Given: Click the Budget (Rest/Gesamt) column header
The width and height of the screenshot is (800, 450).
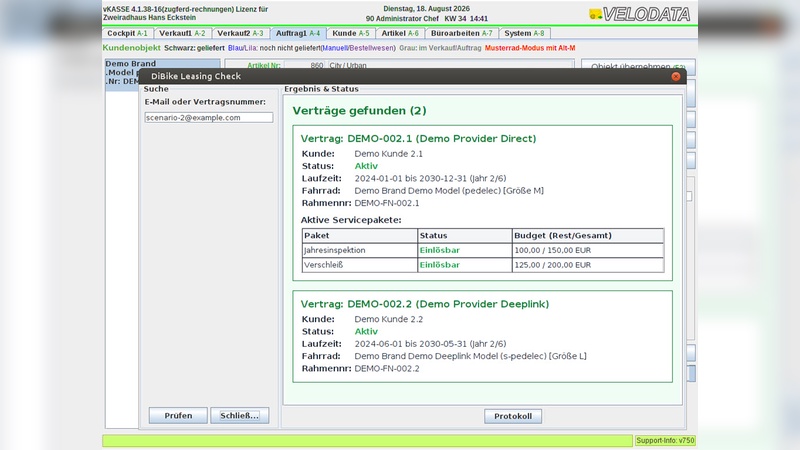Looking at the screenshot, I should 588,235.
